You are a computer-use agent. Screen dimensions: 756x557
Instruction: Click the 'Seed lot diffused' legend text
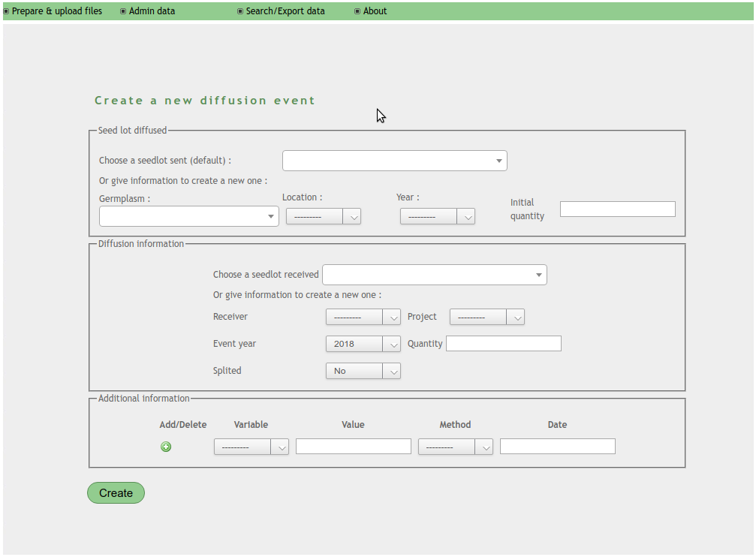point(132,130)
